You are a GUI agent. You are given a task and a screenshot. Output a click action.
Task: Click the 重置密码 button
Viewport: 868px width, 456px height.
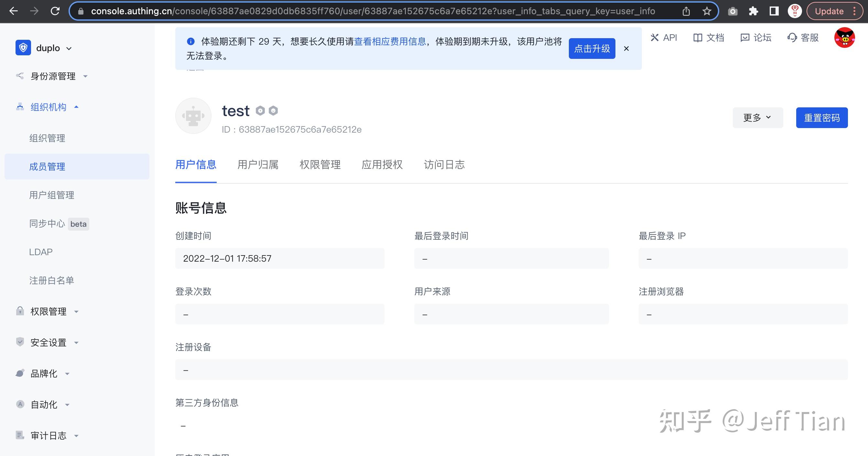[821, 117]
